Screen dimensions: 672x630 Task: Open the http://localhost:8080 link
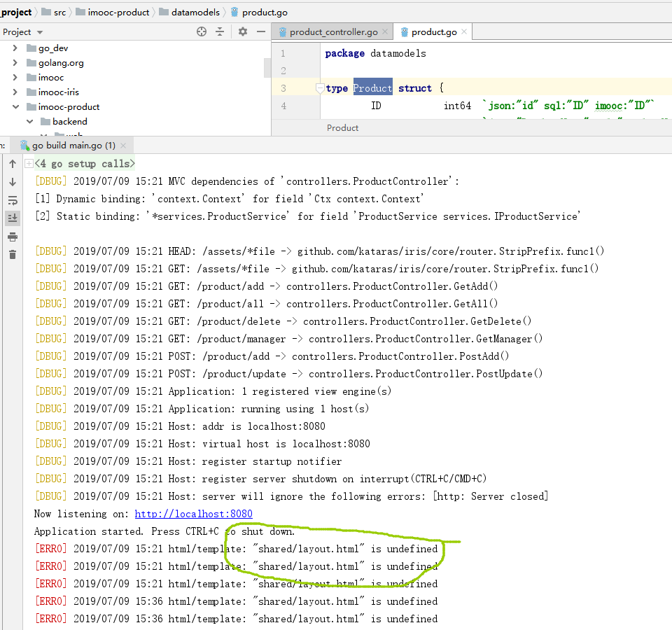point(193,513)
